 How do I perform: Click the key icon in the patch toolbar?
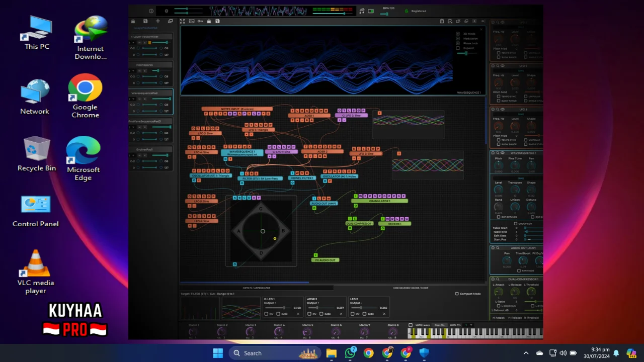pyautogui.click(x=200, y=21)
